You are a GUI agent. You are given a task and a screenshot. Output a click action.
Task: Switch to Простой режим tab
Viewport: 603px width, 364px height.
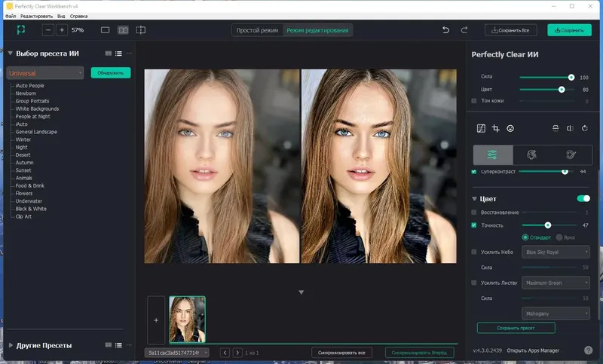click(257, 30)
